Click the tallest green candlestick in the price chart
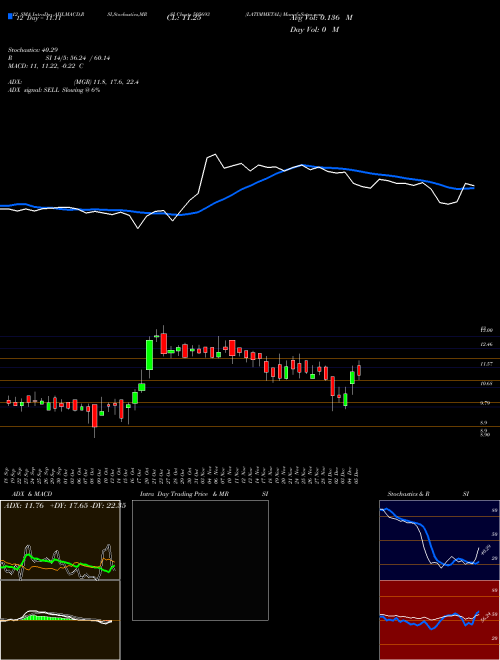The image size is (500, 660). (x=149, y=355)
